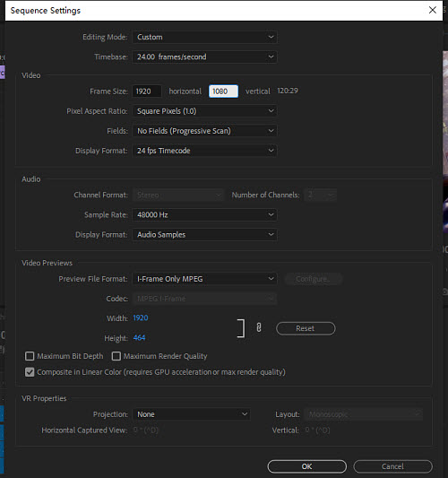Viewport: 448px width, 478px height.
Task: Open the Editing Mode dropdown
Action: pyautogui.click(x=204, y=37)
